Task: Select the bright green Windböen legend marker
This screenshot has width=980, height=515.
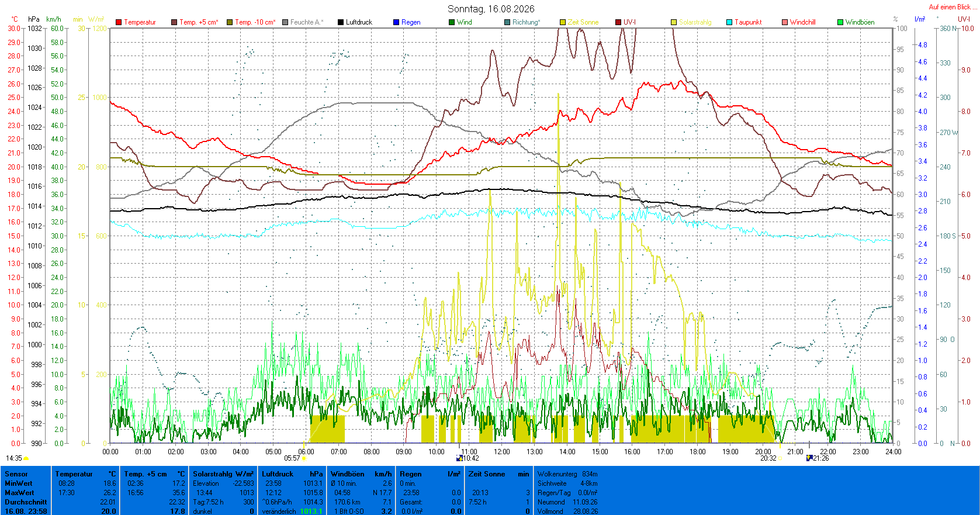Action: coord(840,22)
